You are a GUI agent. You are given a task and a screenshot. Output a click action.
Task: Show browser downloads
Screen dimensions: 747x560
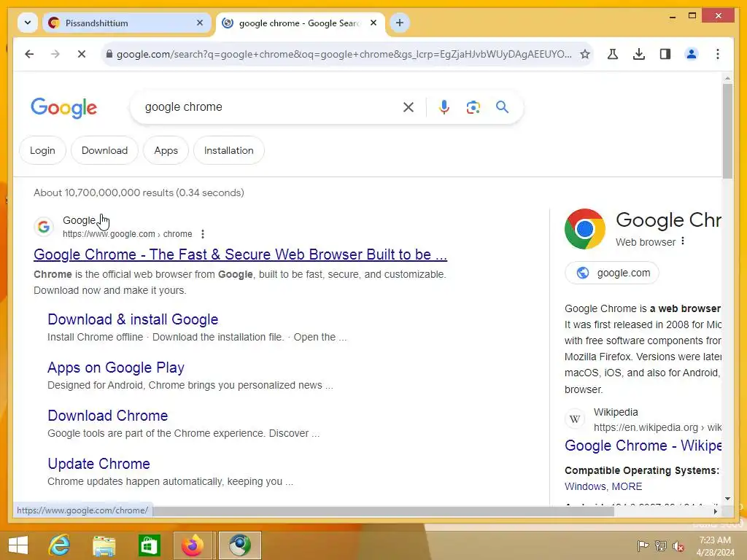pyautogui.click(x=639, y=54)
